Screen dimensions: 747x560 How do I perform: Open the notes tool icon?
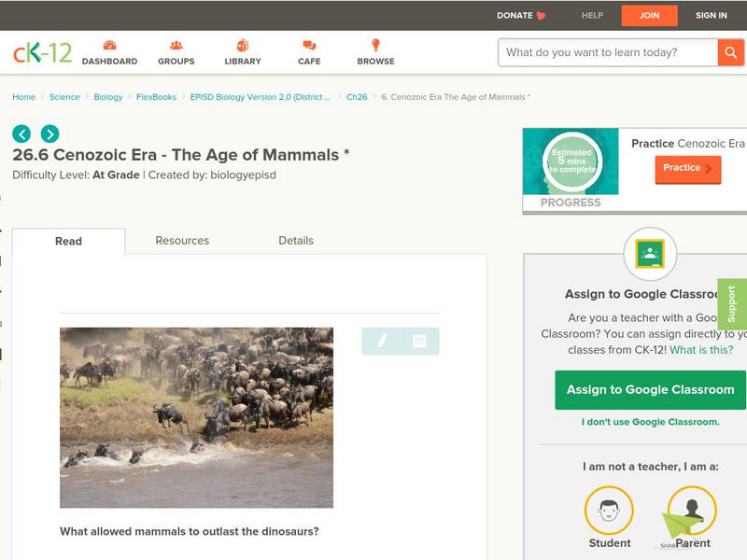click(x=419, y=342)
